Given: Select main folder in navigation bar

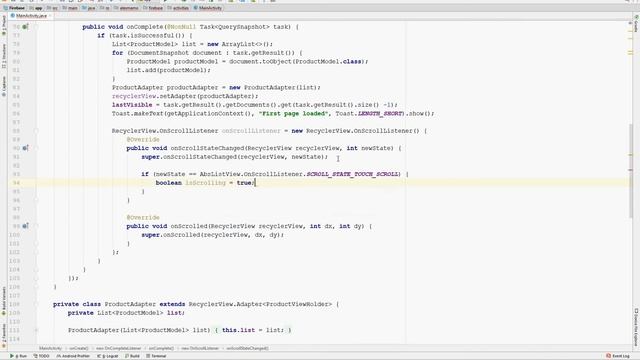Looking at the screenshot, I should (x=70, y=8).
